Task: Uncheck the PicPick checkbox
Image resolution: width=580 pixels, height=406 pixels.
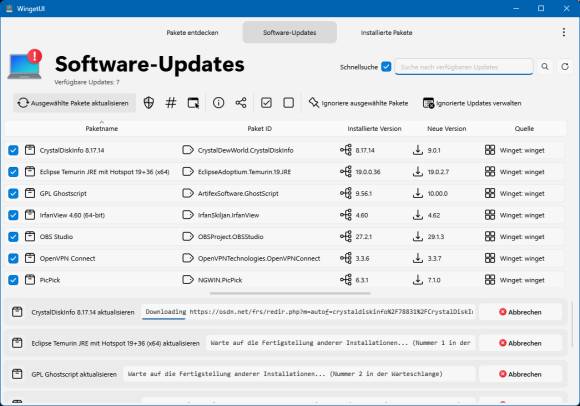Action: pyautogui.click(x=13, y=280)
